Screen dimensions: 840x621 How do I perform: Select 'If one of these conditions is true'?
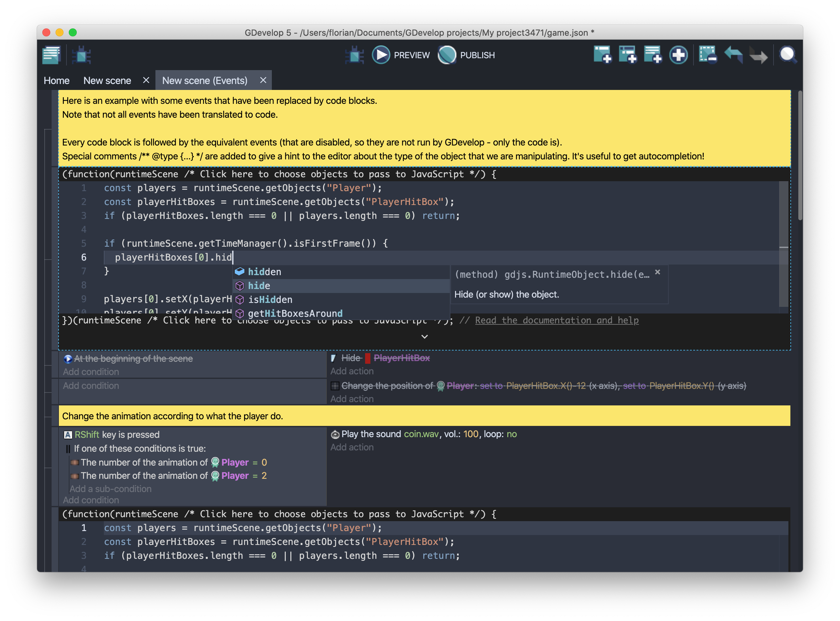coord(136,448)
